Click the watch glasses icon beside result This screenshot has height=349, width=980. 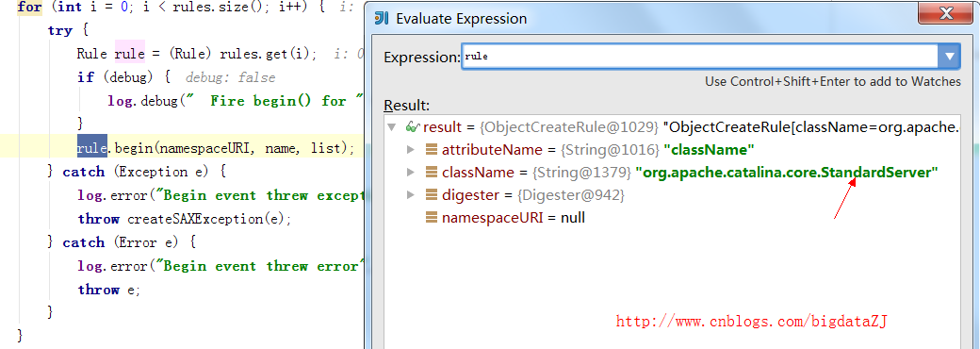coord(413,127)
